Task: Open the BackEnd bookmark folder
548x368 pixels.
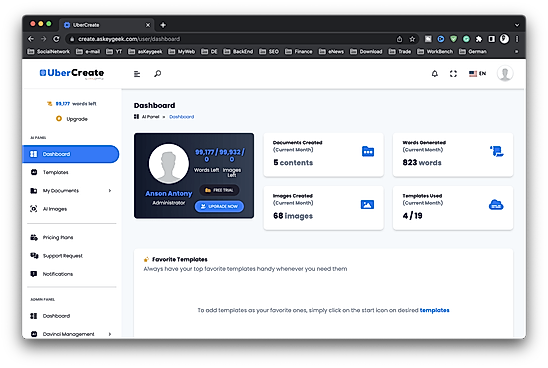Action: [x=238, y=52]
